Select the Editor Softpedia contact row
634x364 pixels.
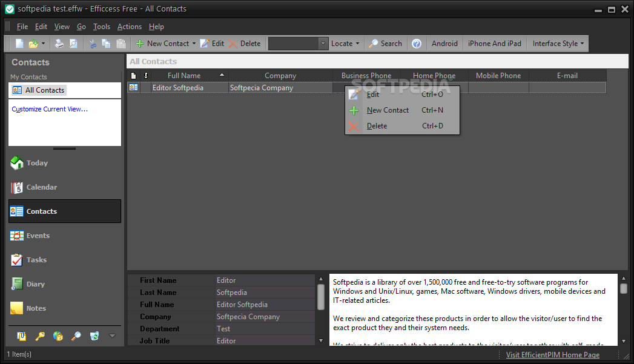point(366,88)
